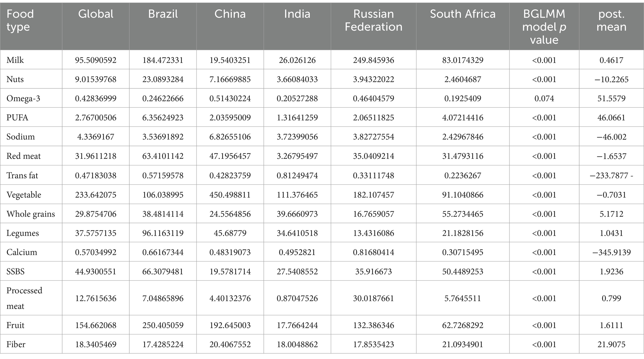Select the Global column header

96,14
